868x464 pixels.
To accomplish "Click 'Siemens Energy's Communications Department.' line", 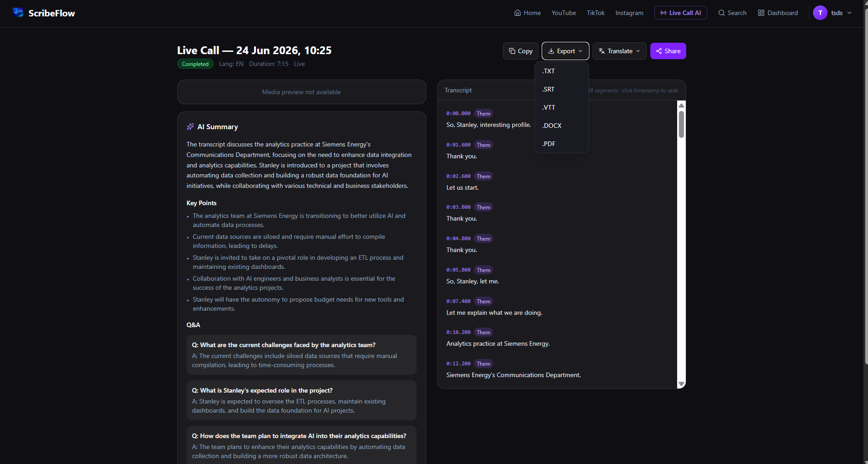I will [514, 375].
